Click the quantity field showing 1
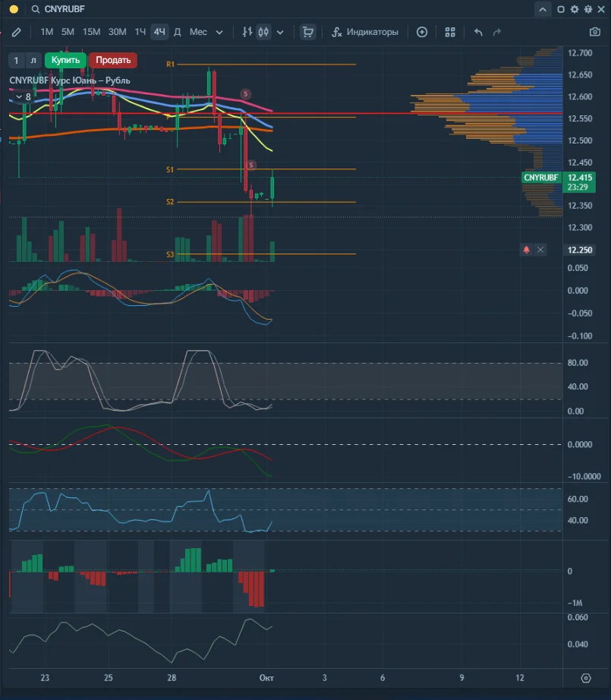Screen dimensions: 611x700 pos(16,60)
